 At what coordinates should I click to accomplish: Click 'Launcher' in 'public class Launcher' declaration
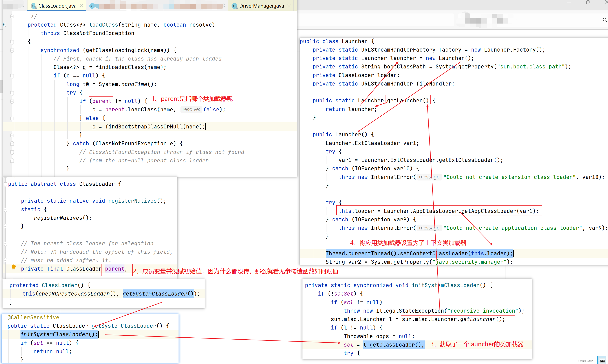click(355, 41)
